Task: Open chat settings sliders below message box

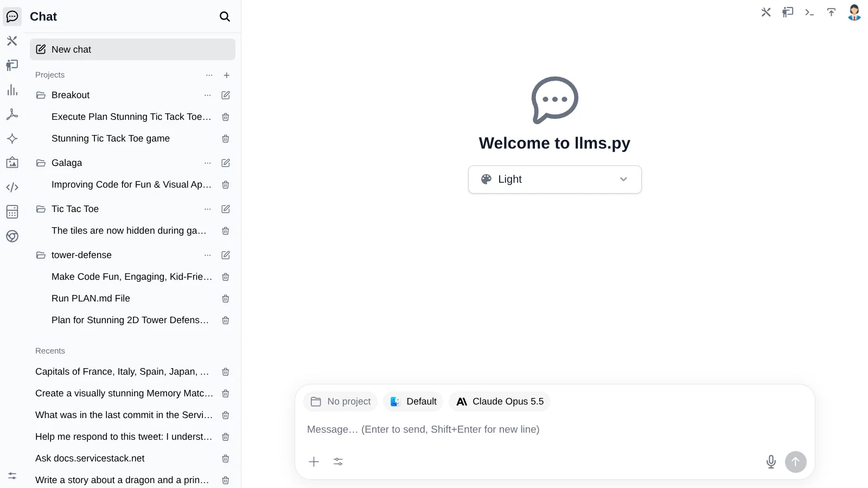Action: [338, 462]
